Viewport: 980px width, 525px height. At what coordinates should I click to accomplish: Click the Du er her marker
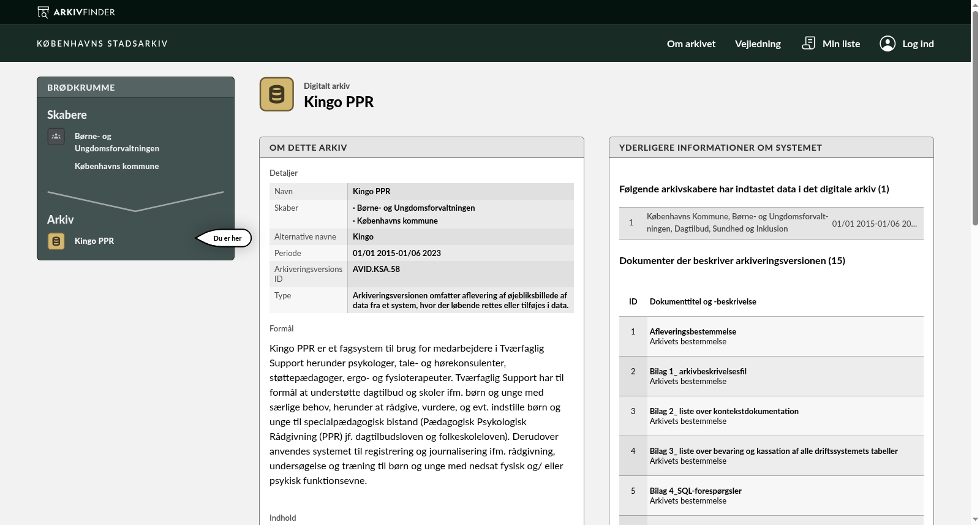coord(224,238)
